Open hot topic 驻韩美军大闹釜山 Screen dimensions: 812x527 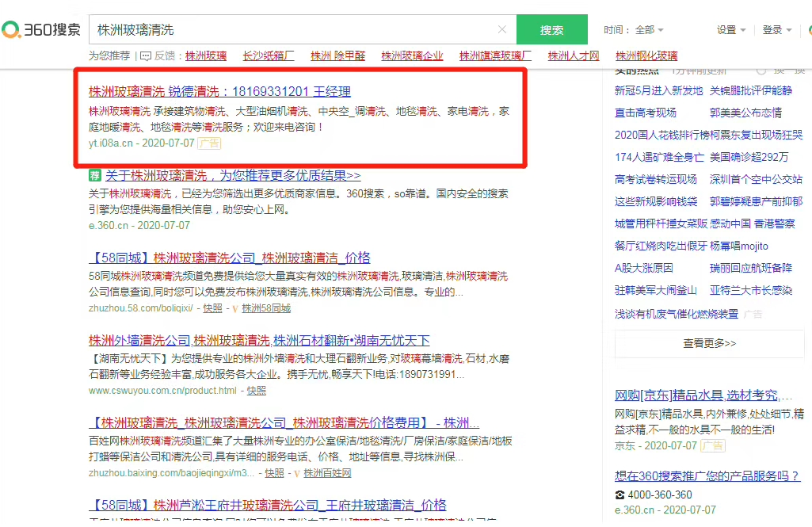(x=656, y=290)
